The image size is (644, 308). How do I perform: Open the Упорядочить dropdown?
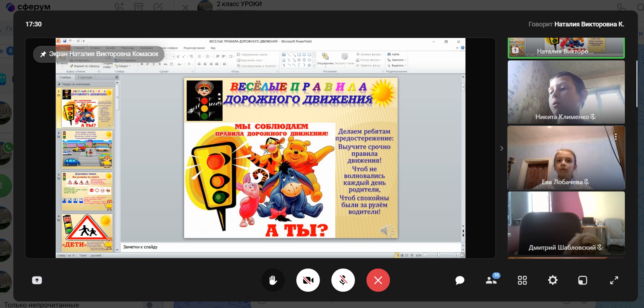(x=325, y=59)
